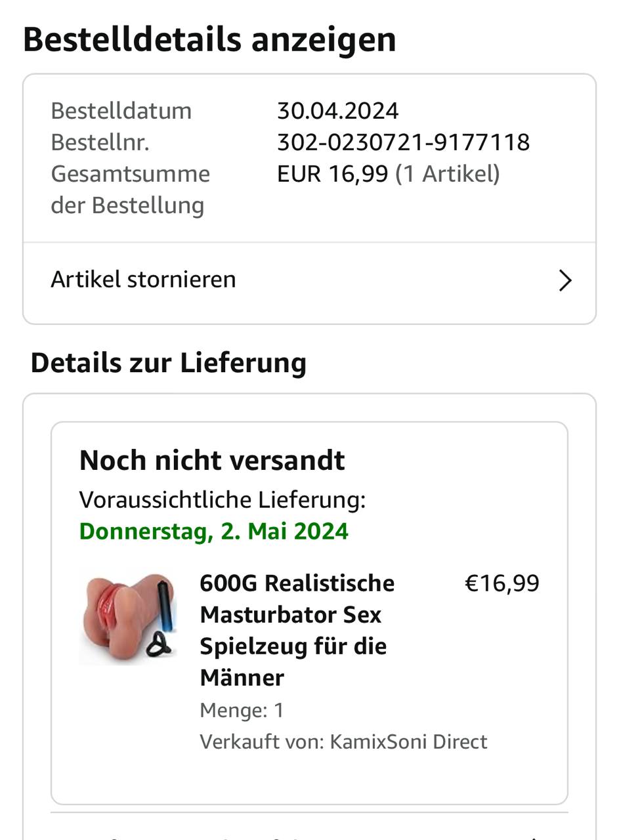The width and height of the screenshot is (619, 840).
Task: Click the Bestelldetails anzeigen page heading
Action: click(x=209, y=40)
